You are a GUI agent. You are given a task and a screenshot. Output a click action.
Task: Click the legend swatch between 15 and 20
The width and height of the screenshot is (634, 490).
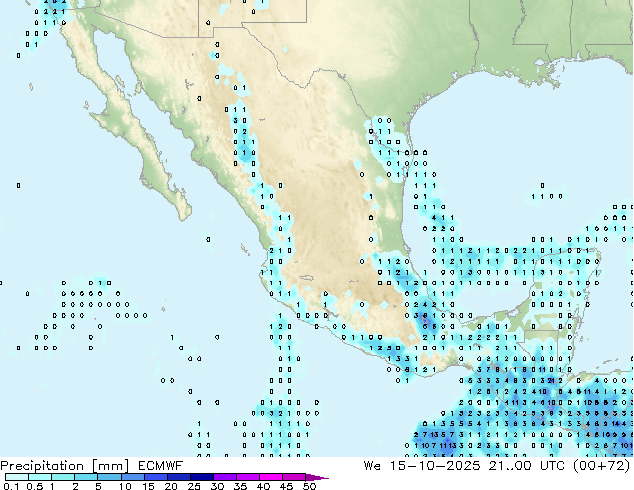155,477
